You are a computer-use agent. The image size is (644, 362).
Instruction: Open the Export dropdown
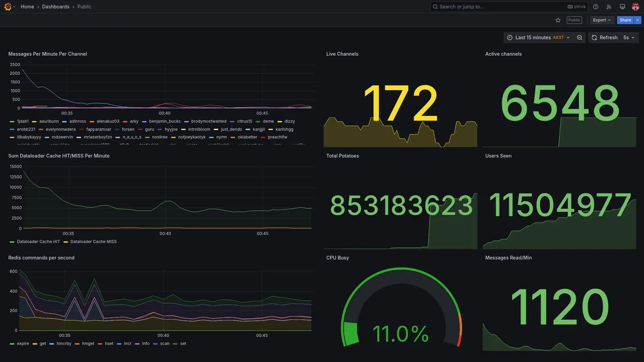602,20
